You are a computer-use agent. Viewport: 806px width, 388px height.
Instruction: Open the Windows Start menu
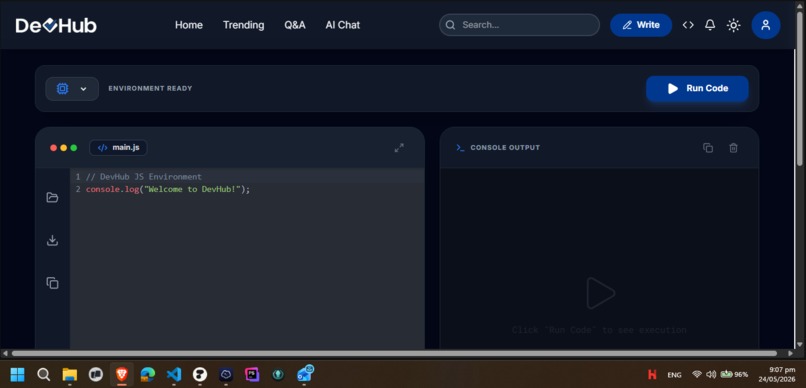point(17,375)
